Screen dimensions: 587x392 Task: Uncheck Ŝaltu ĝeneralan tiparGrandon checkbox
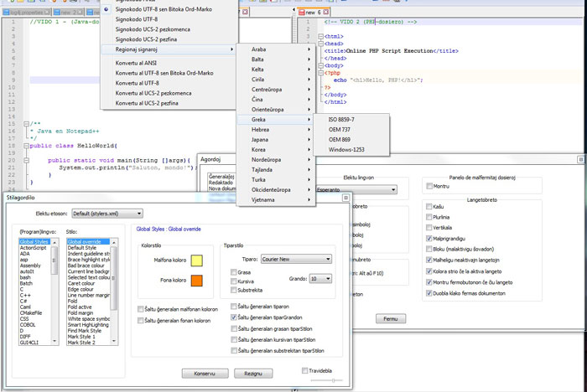[x=234, y=317]
